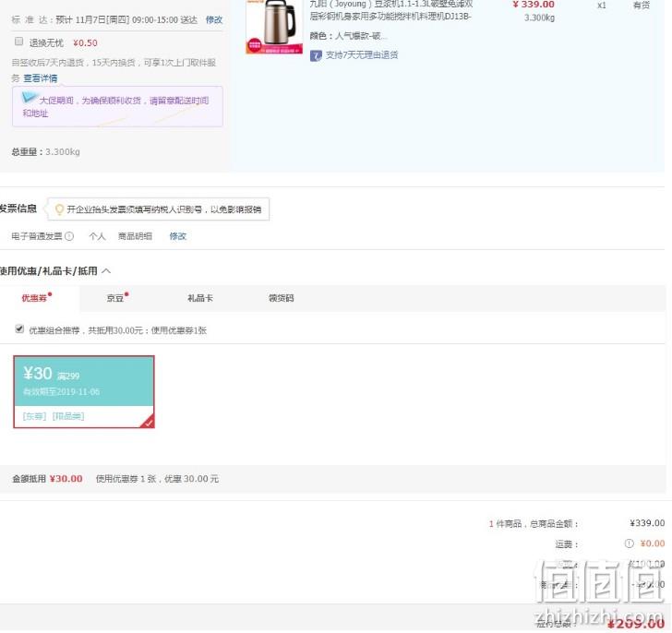
Task: Switch to the 礼品卡 tab
Action: tap(200, 298)
